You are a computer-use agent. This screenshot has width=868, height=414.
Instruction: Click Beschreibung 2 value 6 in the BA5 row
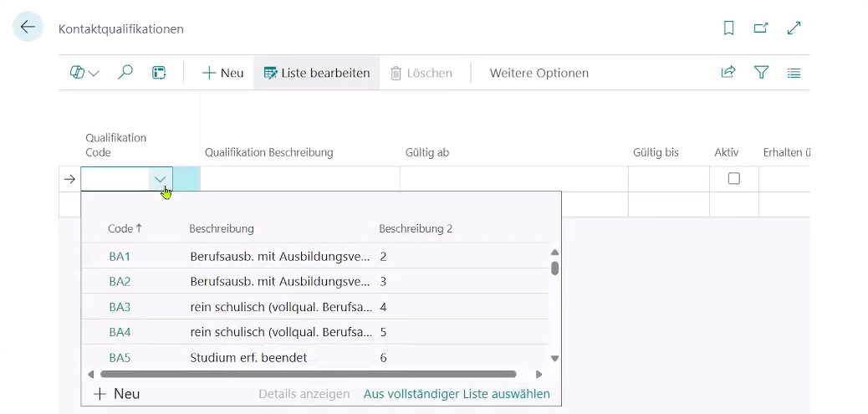point(383,358)
